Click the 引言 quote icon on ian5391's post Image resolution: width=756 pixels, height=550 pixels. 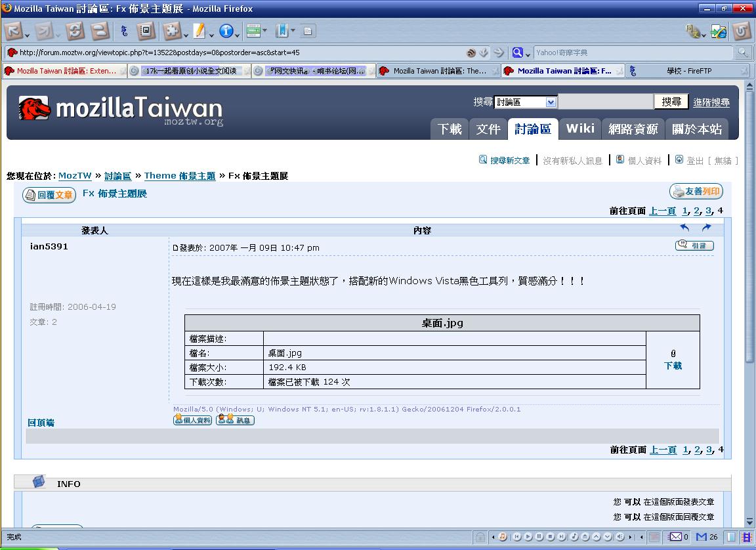pos(694,245)
